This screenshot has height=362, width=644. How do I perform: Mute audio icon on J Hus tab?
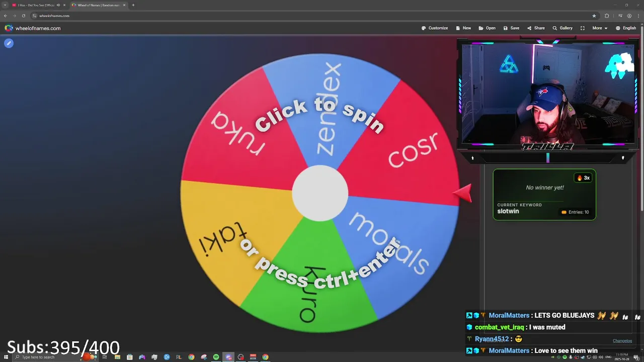58,5
